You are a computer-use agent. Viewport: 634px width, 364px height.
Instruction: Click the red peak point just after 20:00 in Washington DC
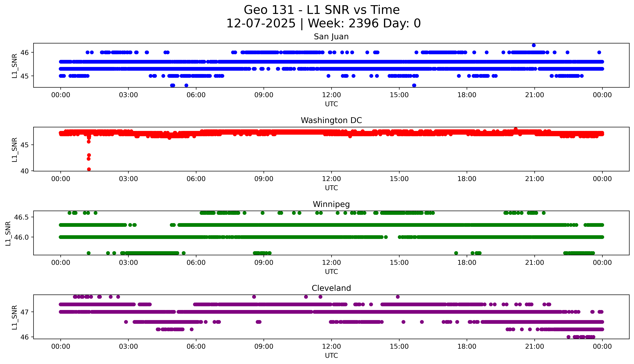click(x=515, y=129)
